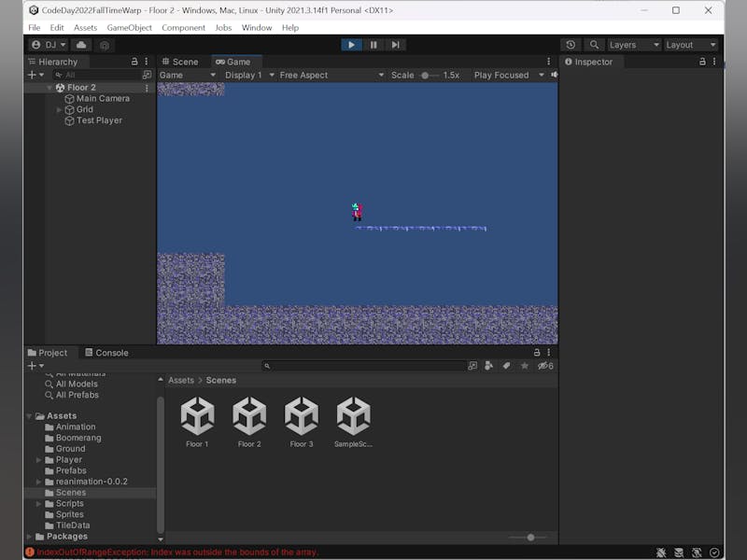
Task: Open the Component menu
Action: pyautogui.click(x=183, y=28)
